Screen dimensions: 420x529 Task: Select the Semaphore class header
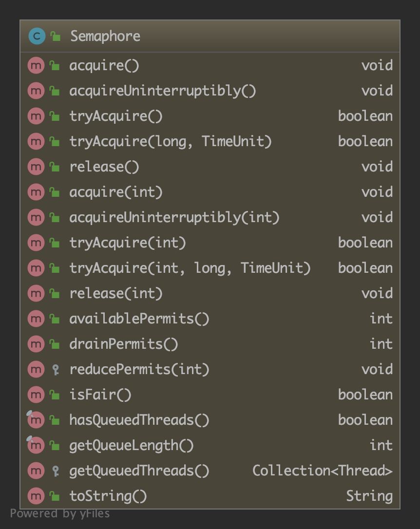(105, 36)
